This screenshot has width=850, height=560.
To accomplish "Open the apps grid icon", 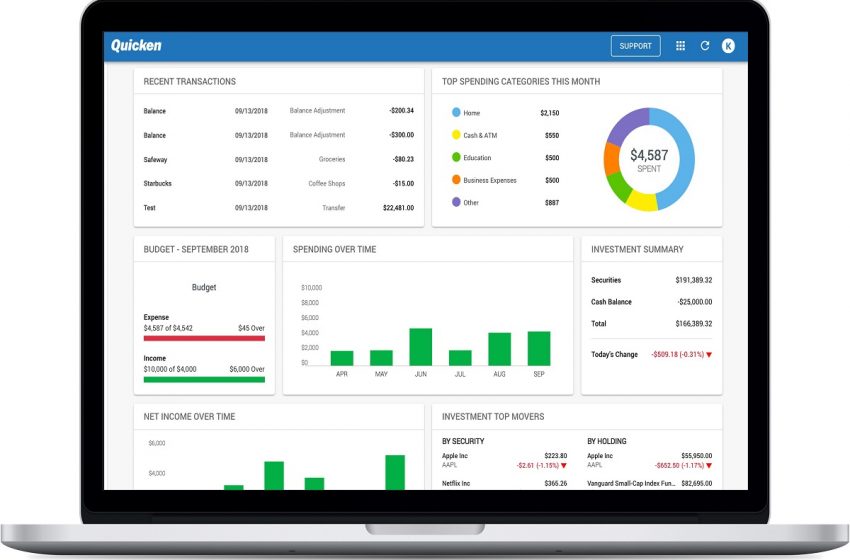I will [x=680, y=46].
